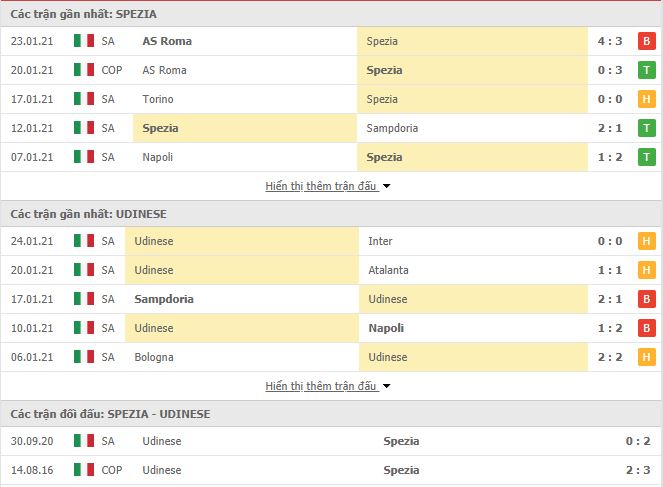Click Napoli in the 07.01.21 row
The width and height of the screenshot is (663, 487).
(158, 157)
